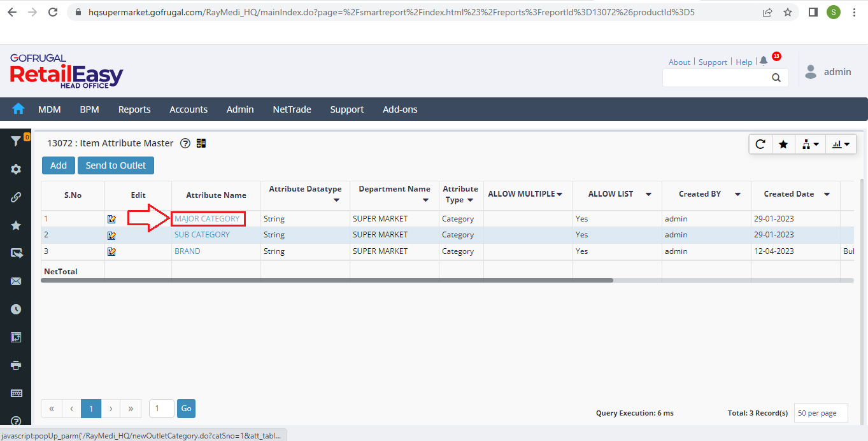The height and width of the screenshot is (441, 868).
Task: Click the home icon in navigation bar
Action: [x=18, y=109]
